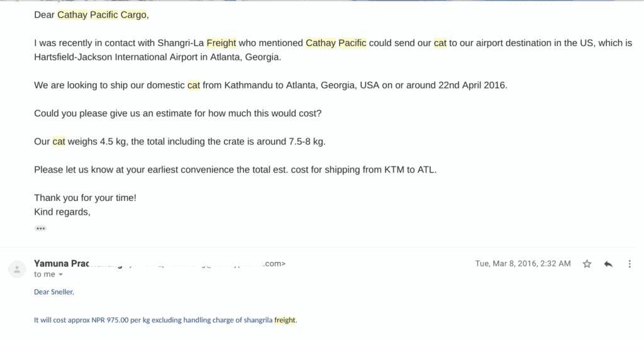The height and width of the screenshot is (340, 644).
Task: Click "Thank you for your time!" line
Action: (85, 198)
